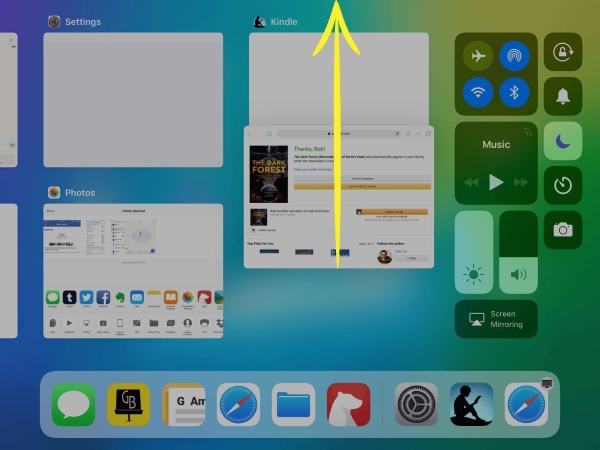The height and width of the screenshot is (450, 600).
Task: Open Camera from Control Center
Action: 563,230
